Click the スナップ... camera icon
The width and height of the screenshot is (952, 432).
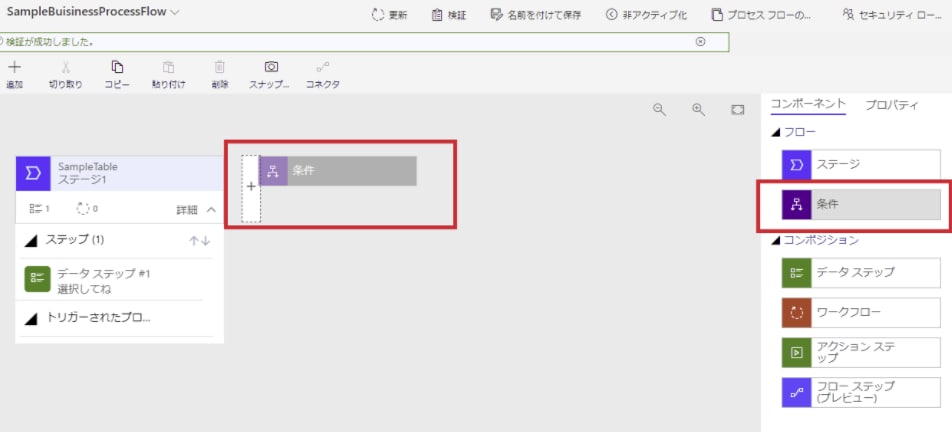click(271, 67)
